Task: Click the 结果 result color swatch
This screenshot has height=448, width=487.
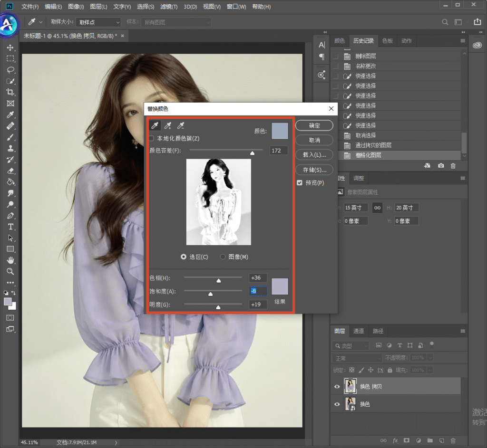Action: pos(280,286)
